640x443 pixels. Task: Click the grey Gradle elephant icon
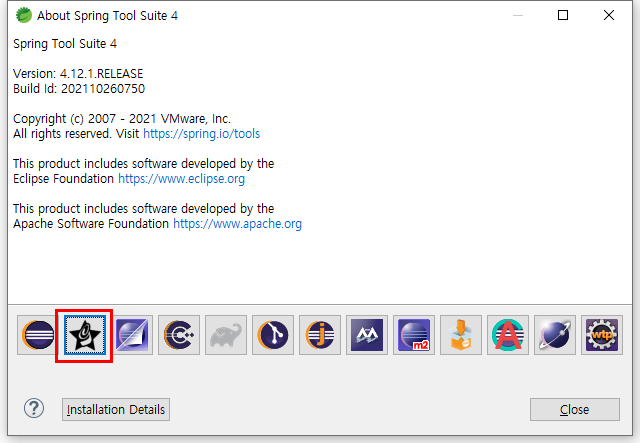coord(226,335)
